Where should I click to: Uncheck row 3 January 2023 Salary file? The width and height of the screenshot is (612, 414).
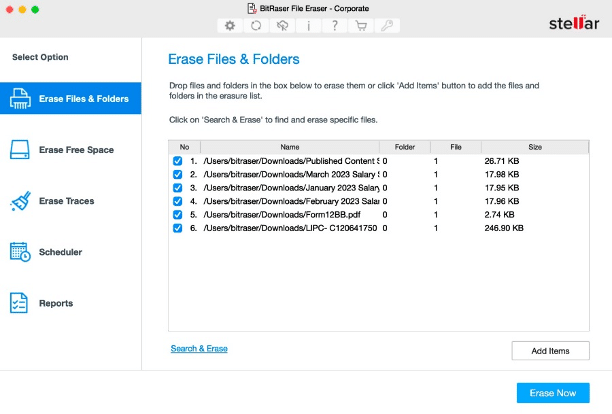(x=177, y=188)
